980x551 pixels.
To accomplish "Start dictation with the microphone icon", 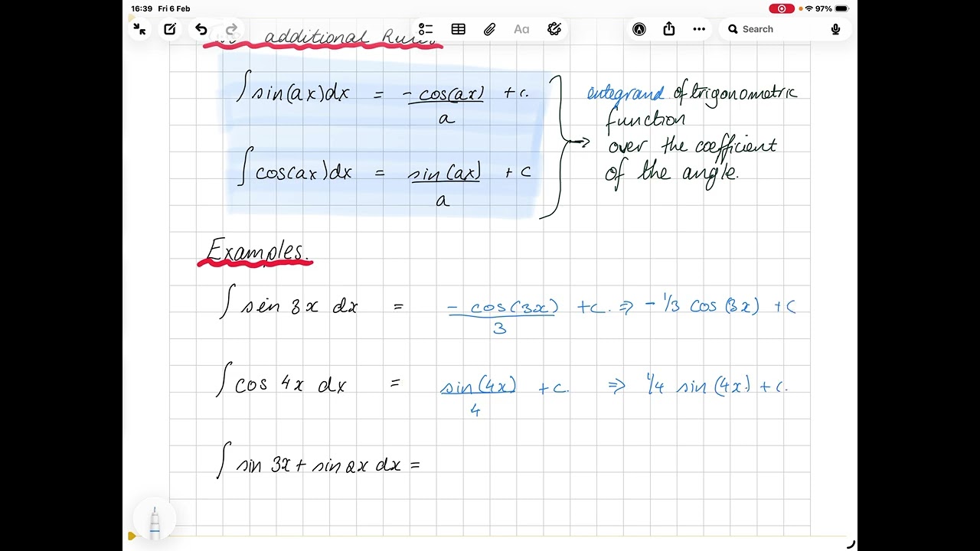I will (x=835, y=29).
